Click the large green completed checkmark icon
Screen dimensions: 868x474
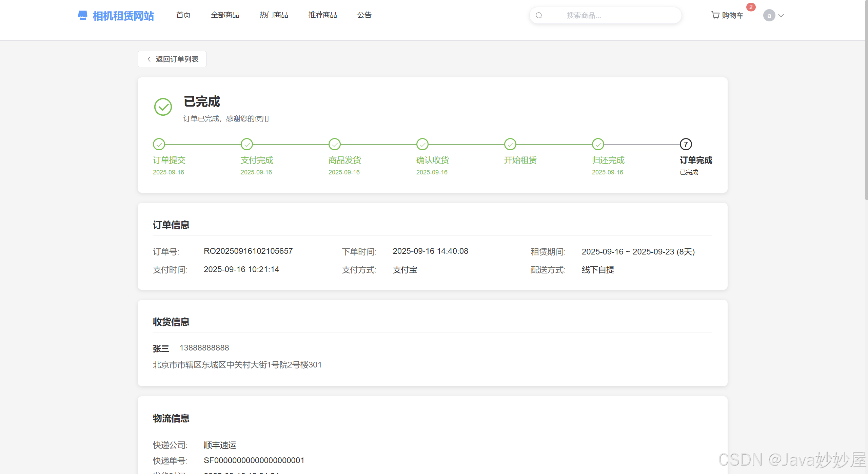[163, 107]
